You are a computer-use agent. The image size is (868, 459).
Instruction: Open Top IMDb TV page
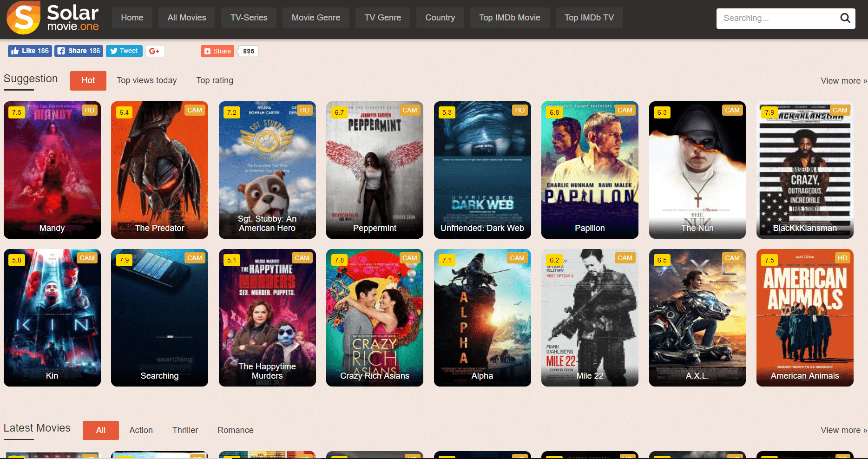point(589,18)
